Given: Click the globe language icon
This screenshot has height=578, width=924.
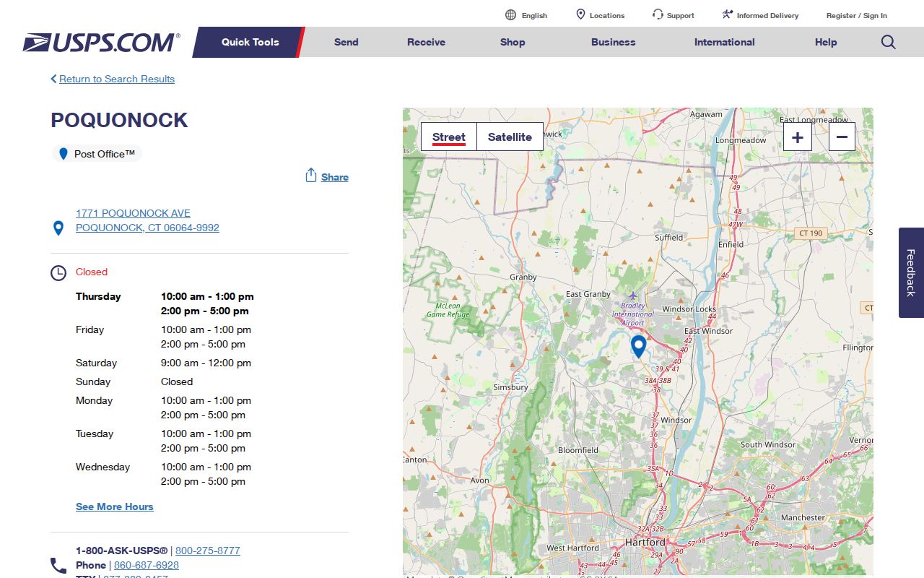Looking at the screenshot, I should (511, 14).
